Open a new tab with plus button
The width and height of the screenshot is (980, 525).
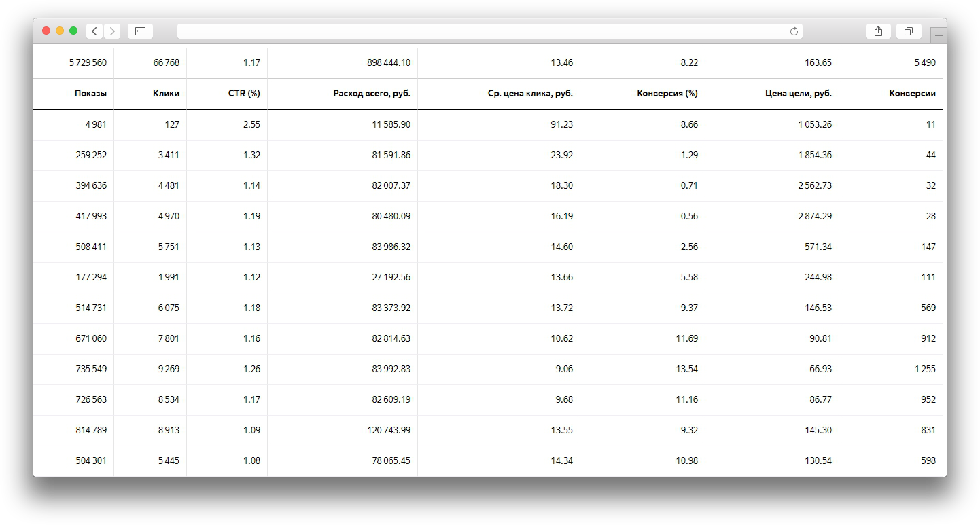click(x=939, y=35)
